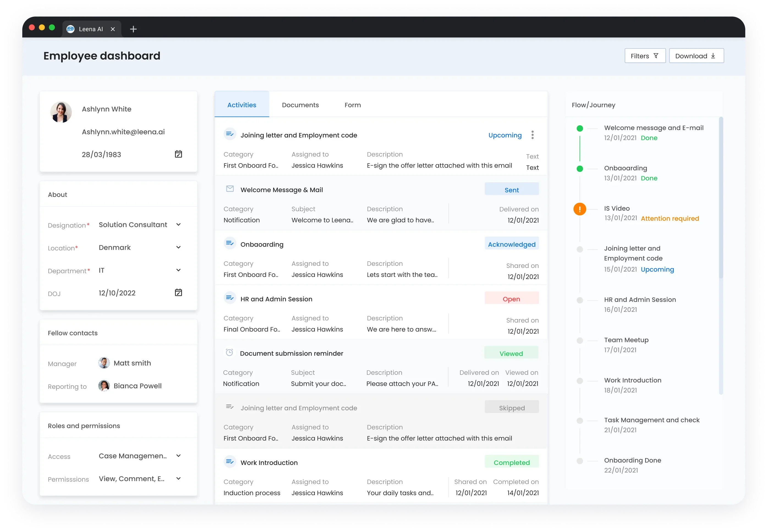This screenshot has width=767, height=532.
Task: Open the Form tab
Action: tap(352, 105)
